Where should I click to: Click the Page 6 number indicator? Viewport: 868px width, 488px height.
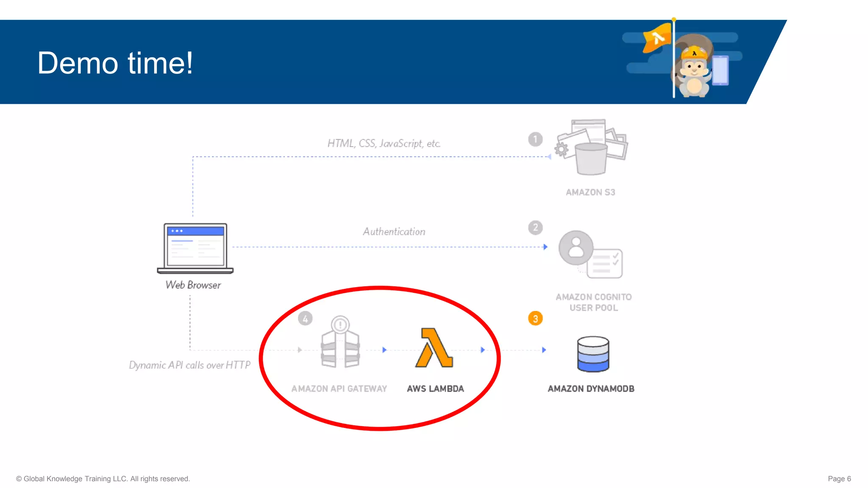(839, 479)
